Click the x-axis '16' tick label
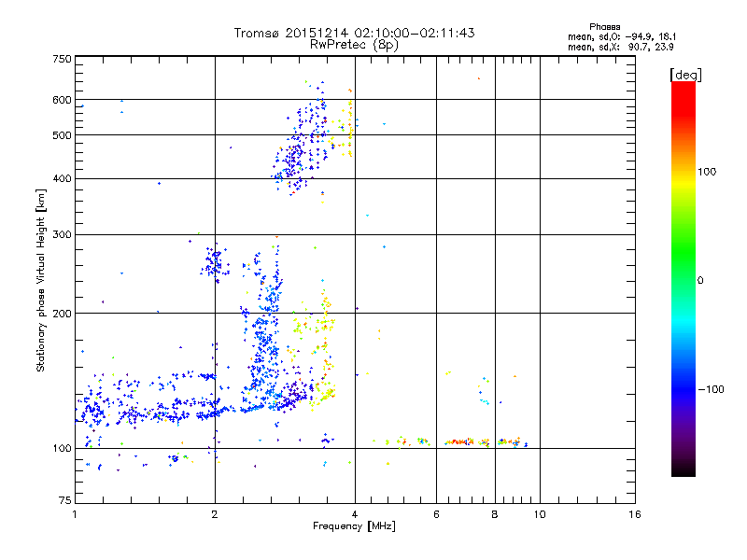This screenshot has width=747, height=560. coord(635,514)
